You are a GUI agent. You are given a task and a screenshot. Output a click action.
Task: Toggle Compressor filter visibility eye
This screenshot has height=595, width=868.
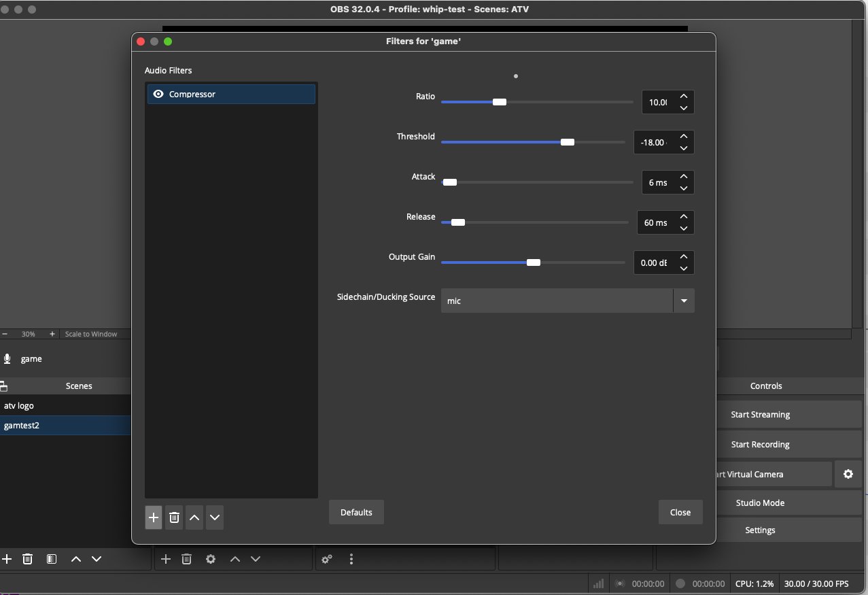click(x=158, y=94)
